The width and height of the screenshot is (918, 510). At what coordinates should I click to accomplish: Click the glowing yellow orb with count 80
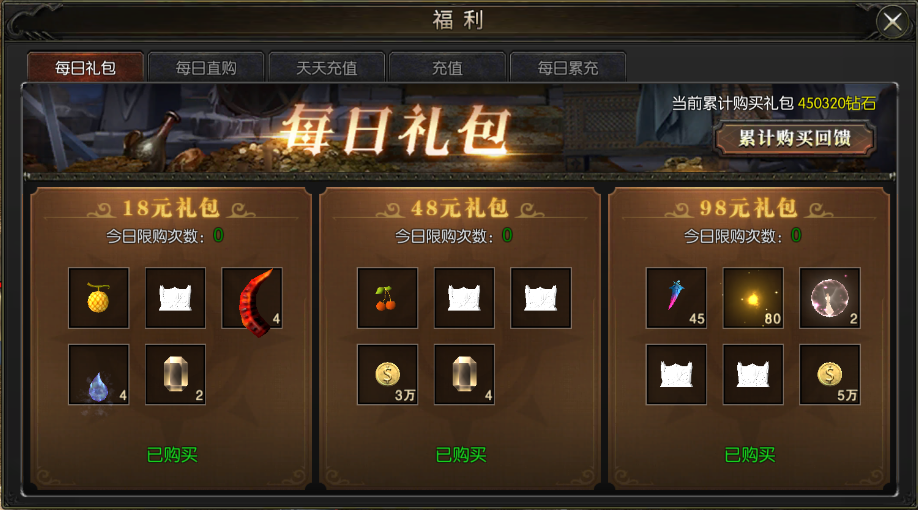click(753, 298)
